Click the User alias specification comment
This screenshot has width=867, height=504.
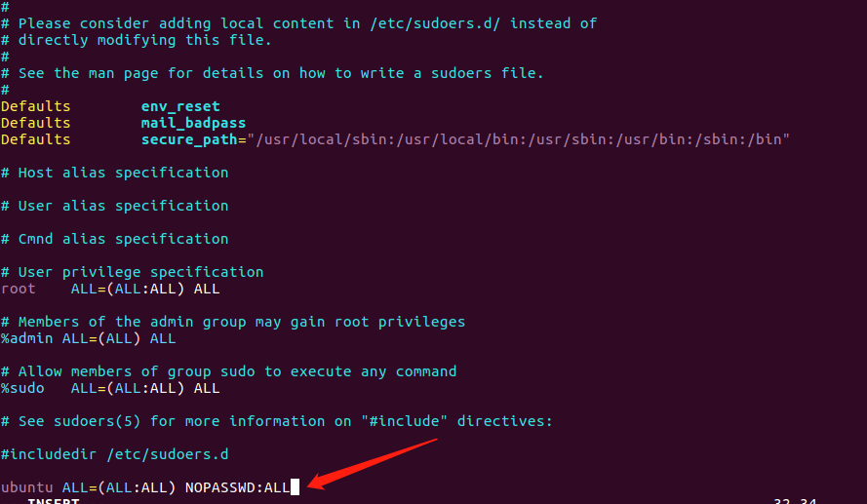coord(114,206)
